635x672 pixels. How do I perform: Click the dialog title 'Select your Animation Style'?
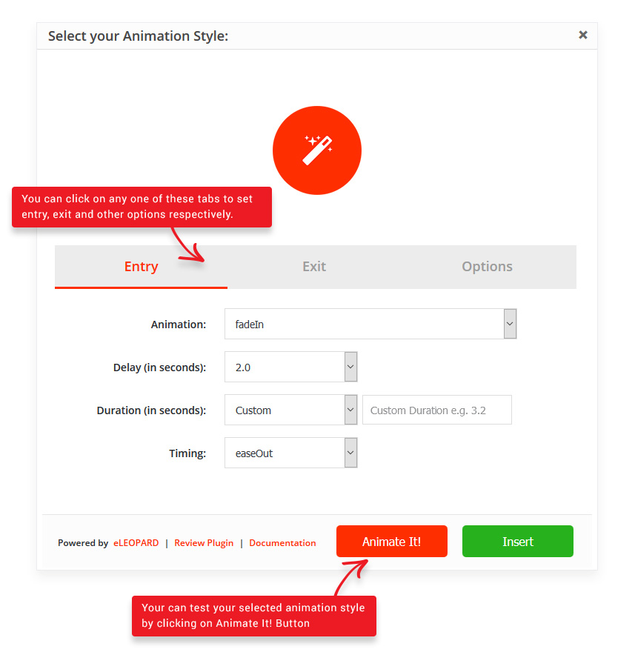[138, 36]
